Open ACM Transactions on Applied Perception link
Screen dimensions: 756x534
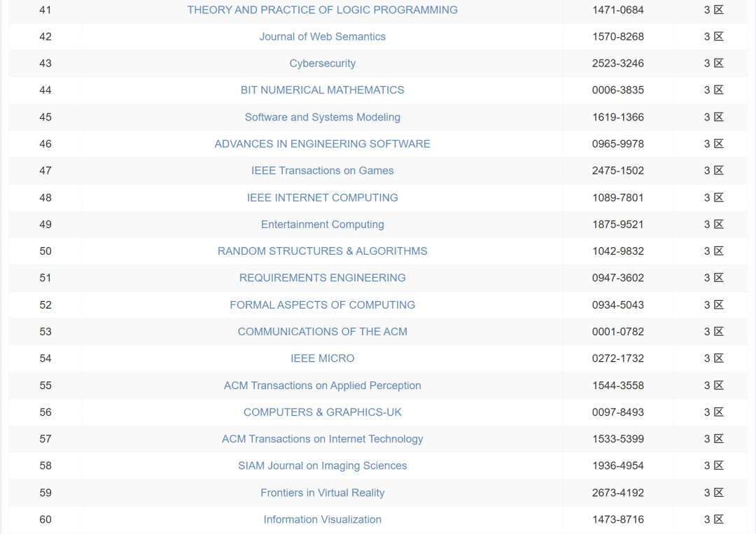[x=322, y=385]
